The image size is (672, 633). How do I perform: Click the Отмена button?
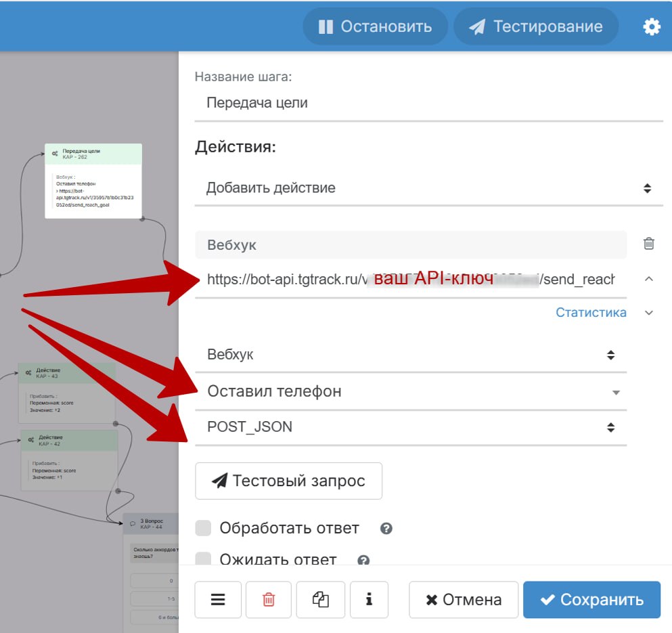(x=464, y=600)
